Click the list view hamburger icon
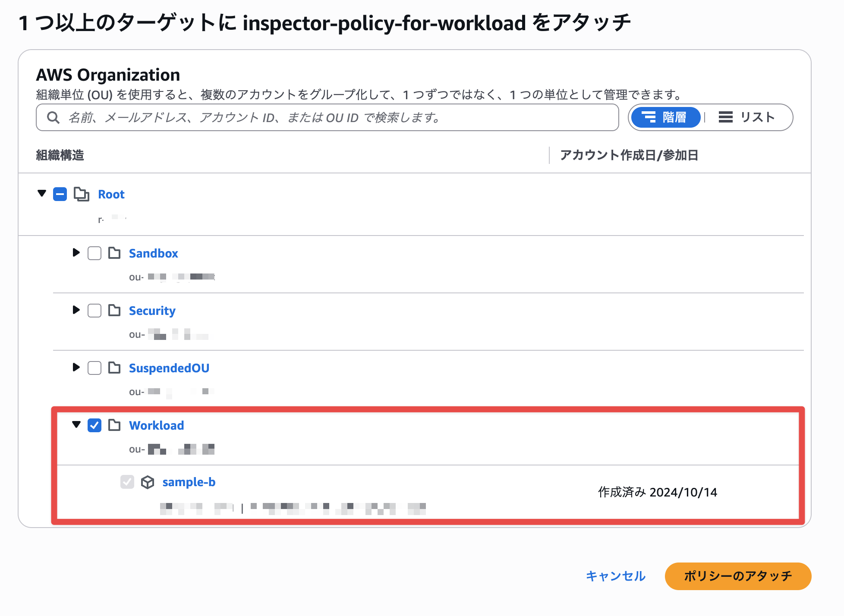Image resolution: width=844 pixels, height=616 pixels. (725, 117)
